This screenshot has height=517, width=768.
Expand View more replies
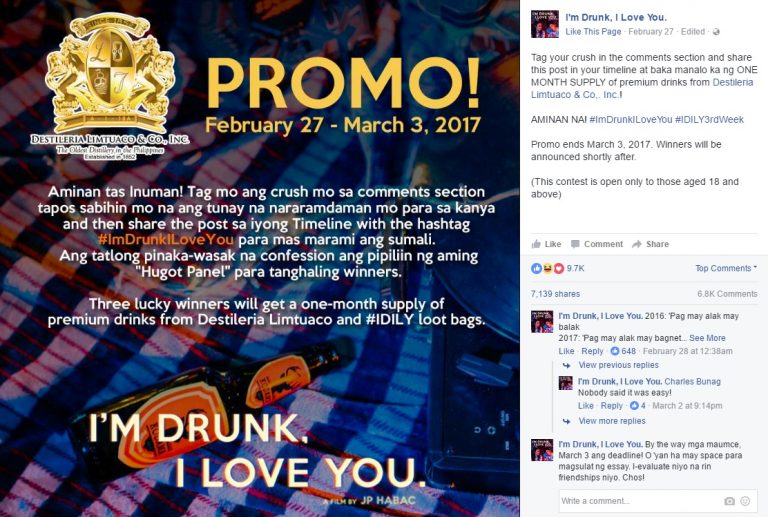coord(612,421)
